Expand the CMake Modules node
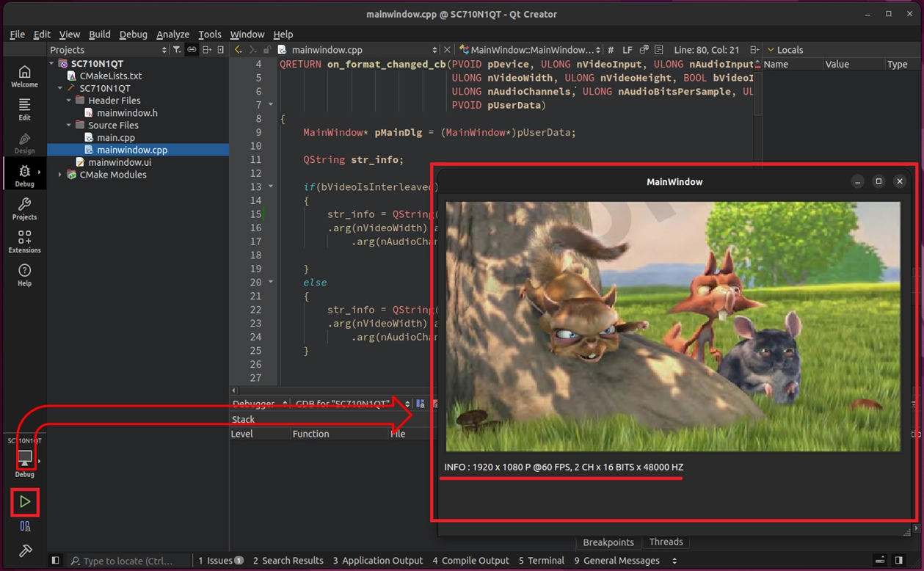Image resolution: width=924 pixels, height=571 pixels. [x=61, y=175]
